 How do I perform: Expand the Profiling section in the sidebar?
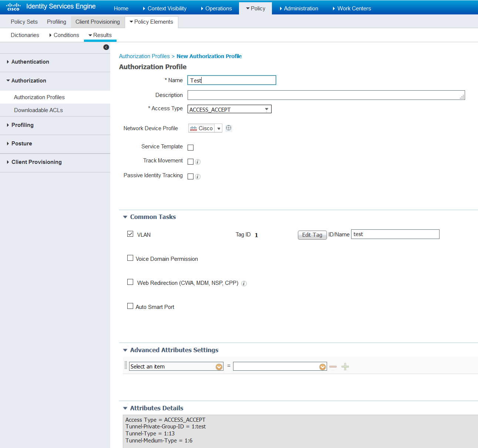tap(22, 125)
